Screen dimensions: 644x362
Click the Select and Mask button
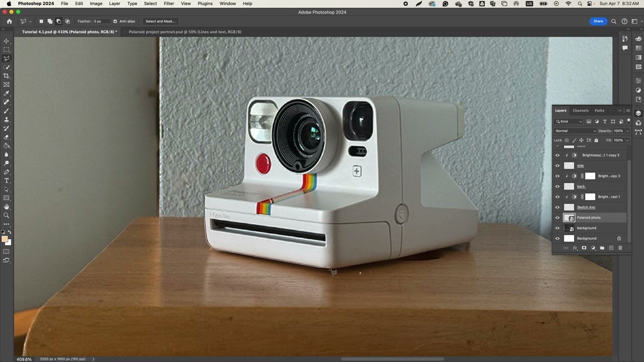[160, 21]
